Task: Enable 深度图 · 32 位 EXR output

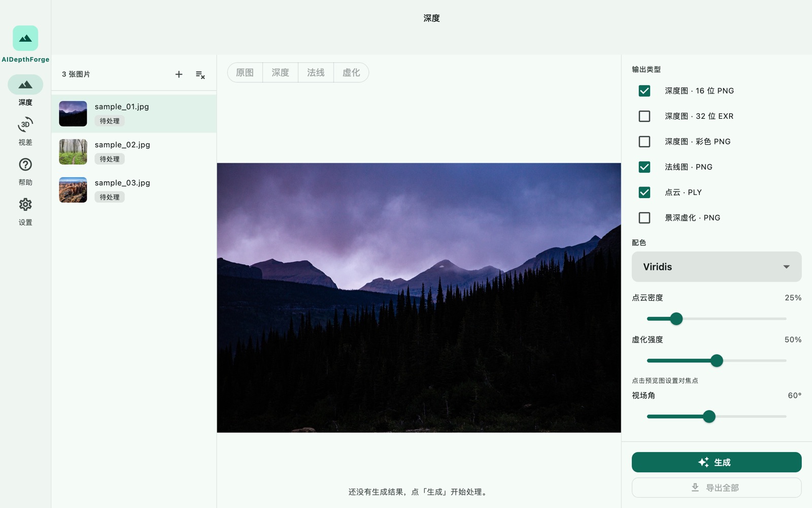Action: click(645, 116)
